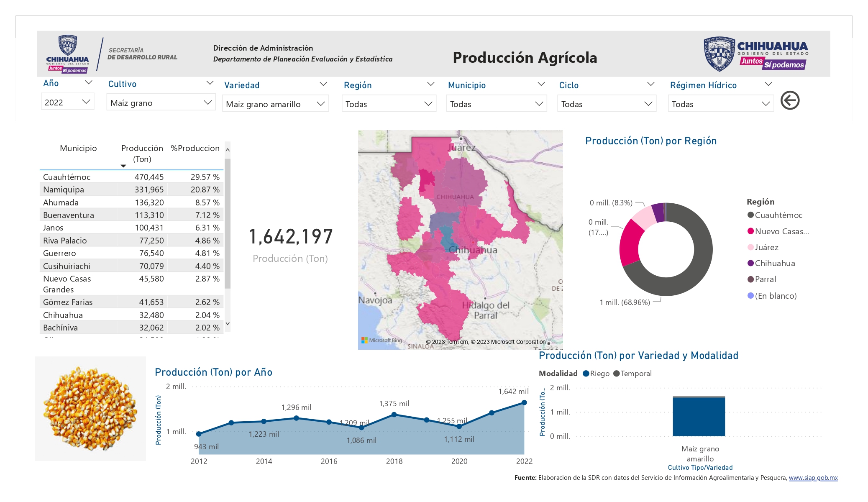Click the 2022 data point on line chart
This screenshot has height=502, width=868.
coord(524,402)
